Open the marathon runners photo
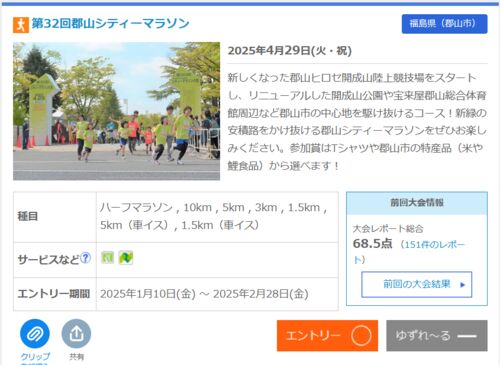 [116, 111]
